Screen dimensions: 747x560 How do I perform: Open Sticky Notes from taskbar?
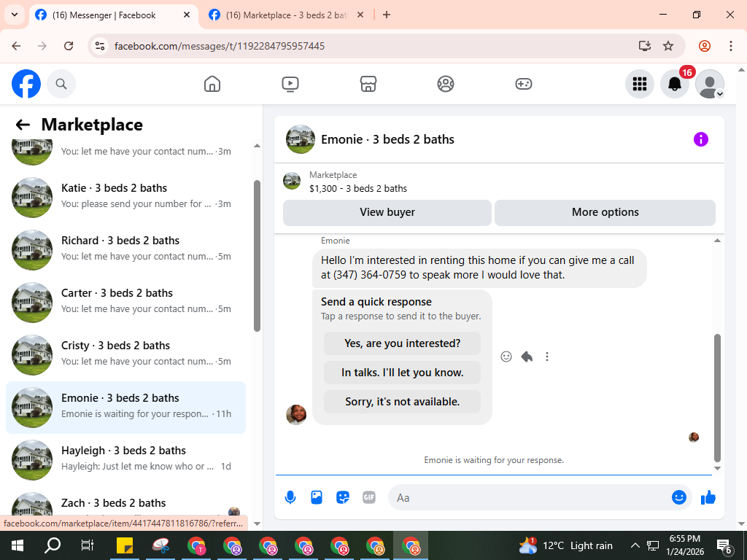[125, 545]
